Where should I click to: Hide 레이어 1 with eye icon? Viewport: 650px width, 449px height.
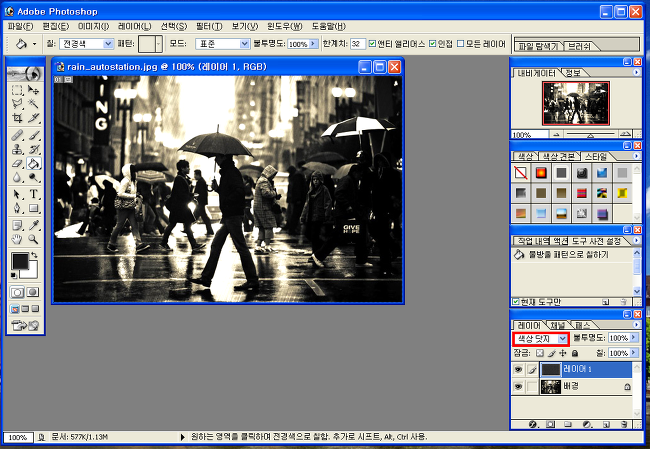518,369
